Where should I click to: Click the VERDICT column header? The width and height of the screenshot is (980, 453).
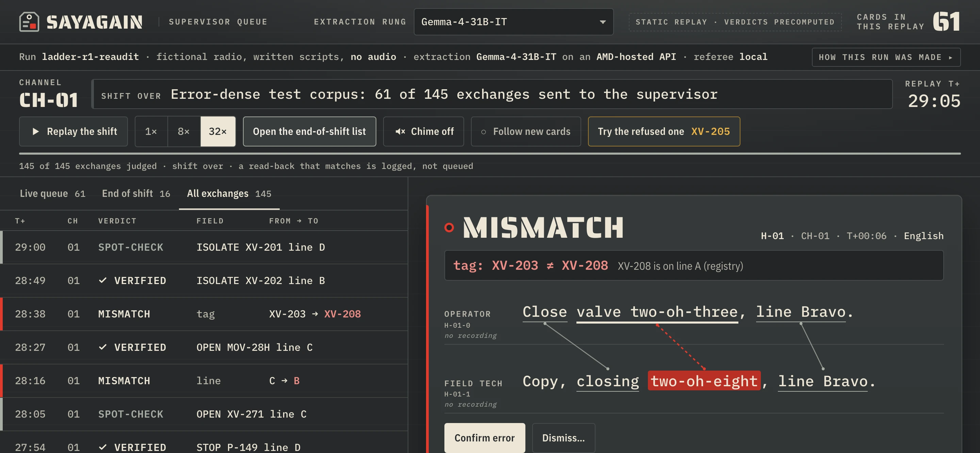click(117, 221)
